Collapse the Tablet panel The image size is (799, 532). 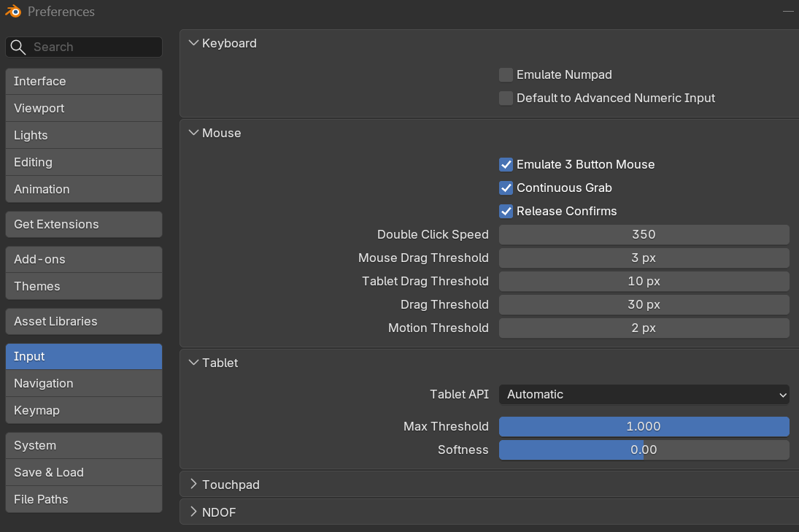(193, 363)
